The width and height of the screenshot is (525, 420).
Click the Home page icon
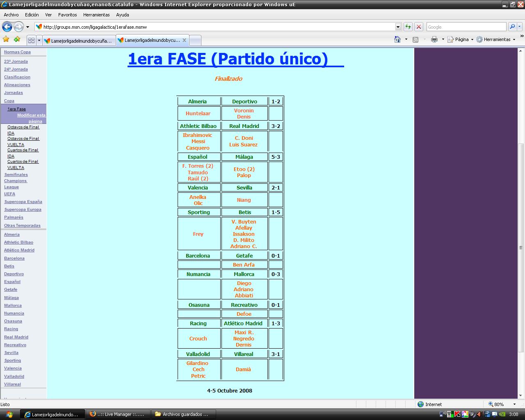click(397, 39)
